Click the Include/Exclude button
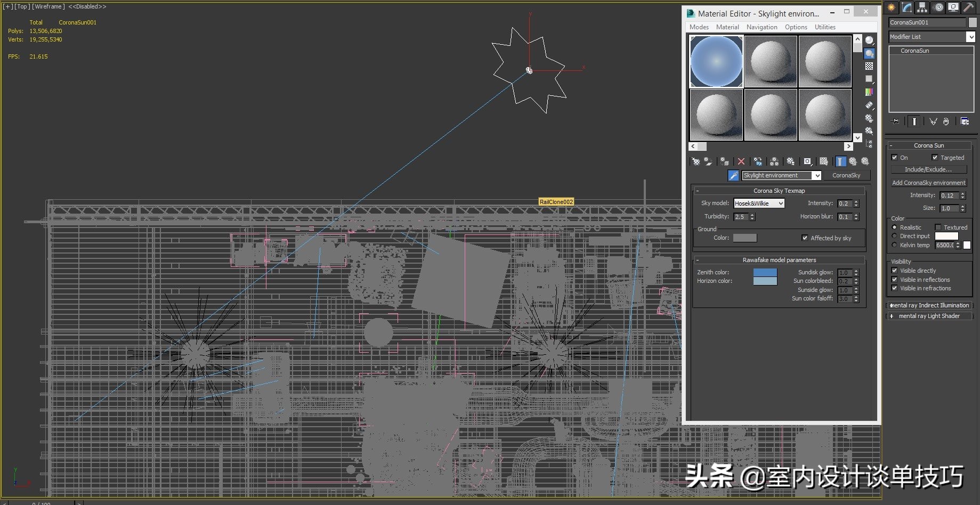Image resolution: width=980 pixels, height=505 pixels. pos(928,169)
